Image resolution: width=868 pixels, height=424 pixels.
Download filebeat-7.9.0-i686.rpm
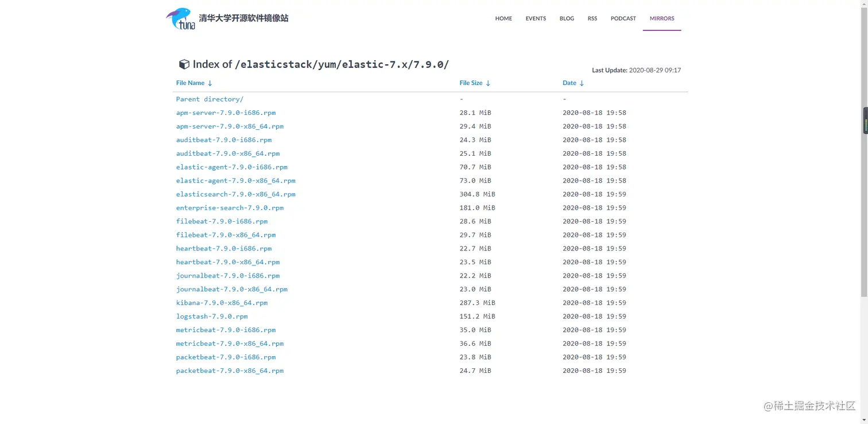pos(222,221)
